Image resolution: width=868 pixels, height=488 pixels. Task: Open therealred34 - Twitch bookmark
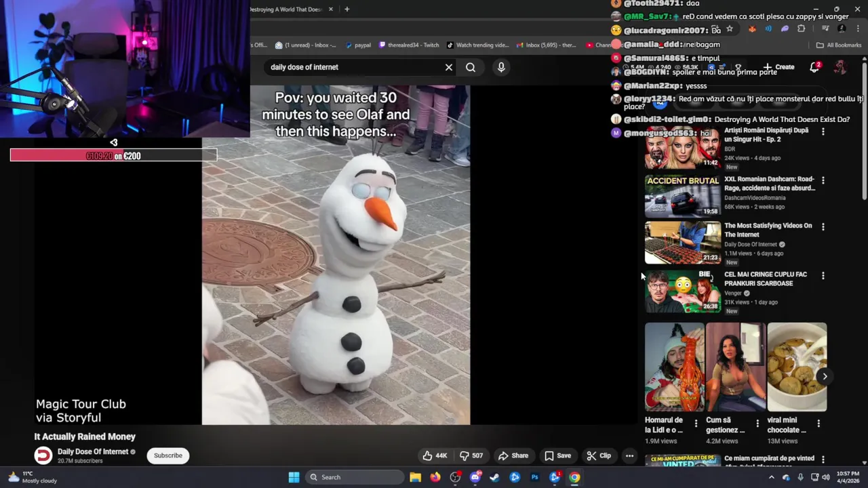click(409, 45)
